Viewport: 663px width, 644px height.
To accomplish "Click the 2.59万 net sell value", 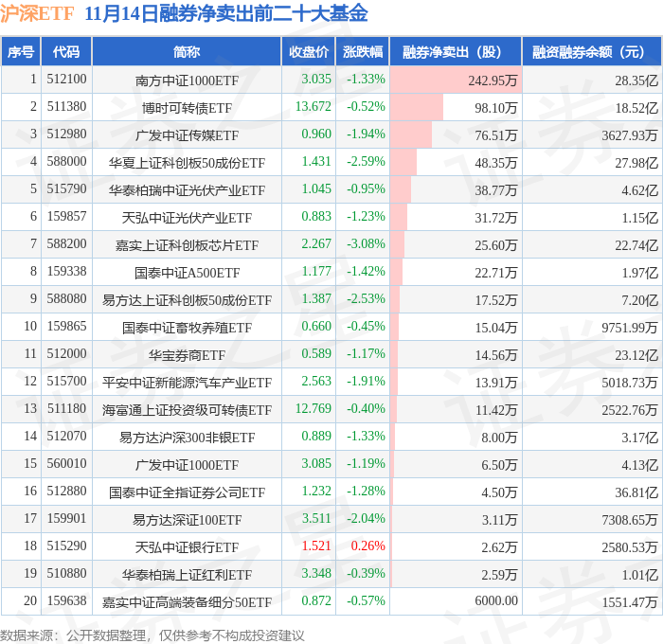I will click(499, 575).
